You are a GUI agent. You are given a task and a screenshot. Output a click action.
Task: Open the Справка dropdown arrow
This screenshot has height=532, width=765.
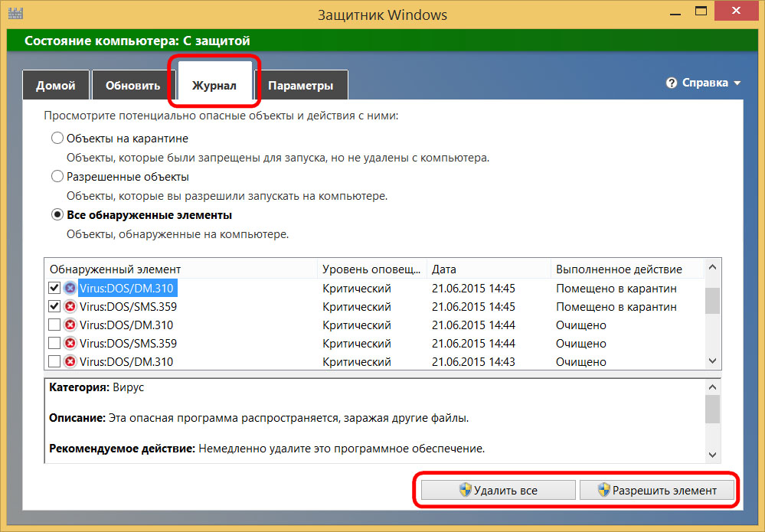737,83
